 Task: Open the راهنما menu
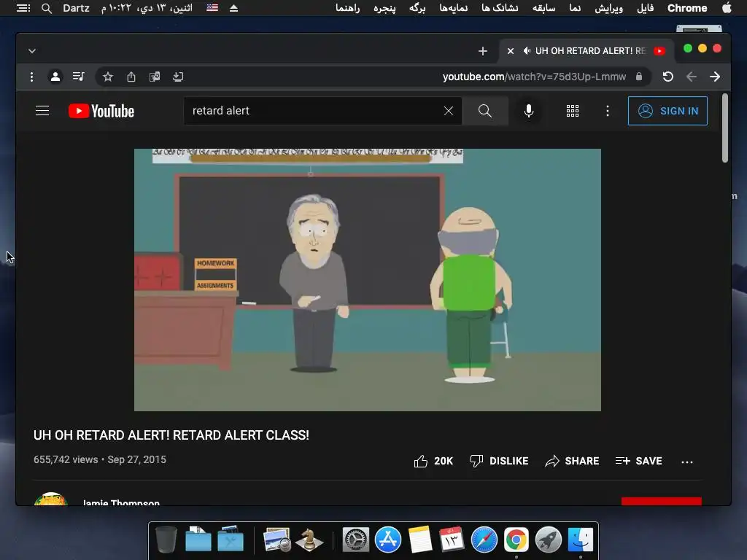click(348, 8)
